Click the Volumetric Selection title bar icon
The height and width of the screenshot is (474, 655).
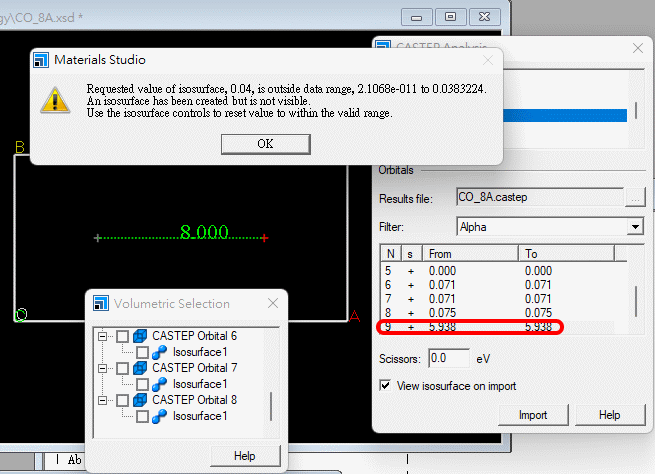[x=101, y=304]
